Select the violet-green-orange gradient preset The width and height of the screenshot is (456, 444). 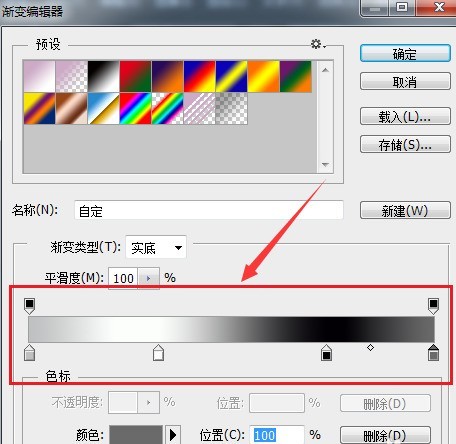[x=296, y=76]
